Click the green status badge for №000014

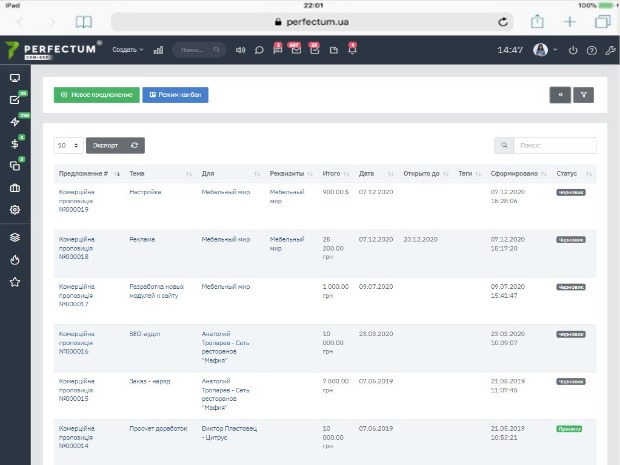point(569,429)
